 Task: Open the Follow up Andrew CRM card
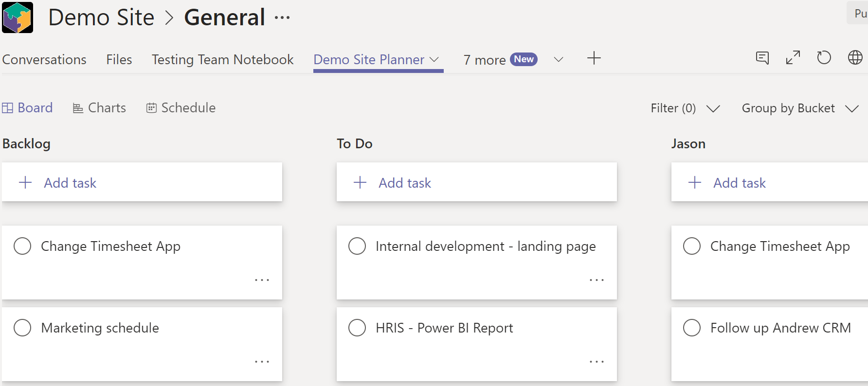click(x=770, y=344)
